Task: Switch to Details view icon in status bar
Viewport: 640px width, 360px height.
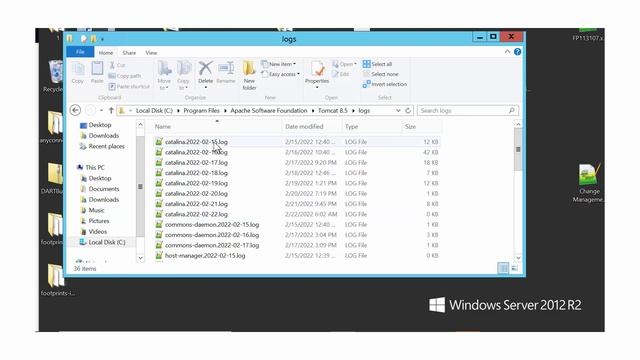Action: (x=503, y=268)
